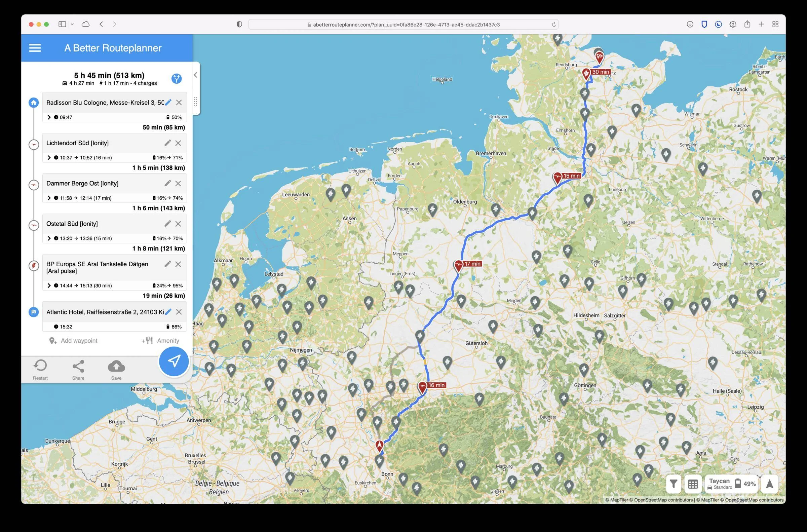Edit Ostetal Süd charger stop
The image size is (807, 532).
[167, 224]
